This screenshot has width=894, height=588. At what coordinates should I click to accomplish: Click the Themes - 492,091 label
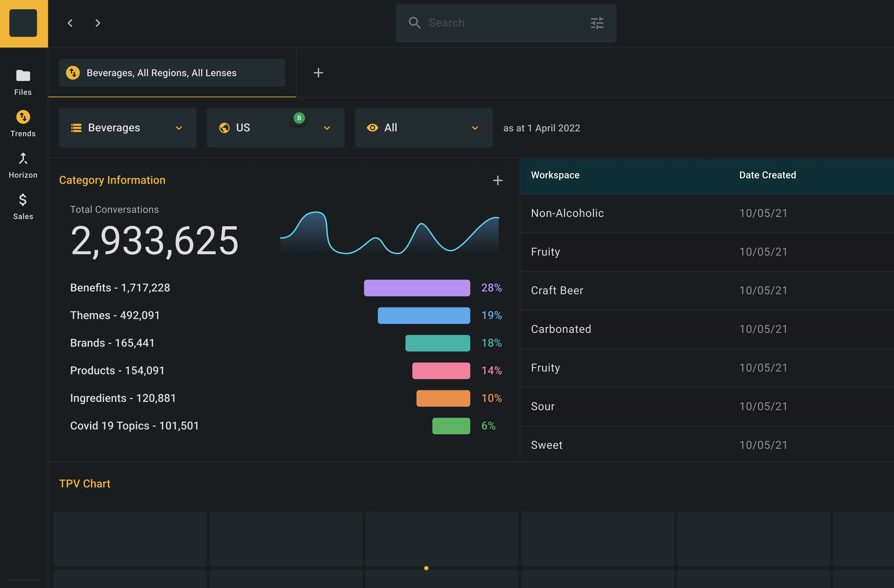click(115, 315)
